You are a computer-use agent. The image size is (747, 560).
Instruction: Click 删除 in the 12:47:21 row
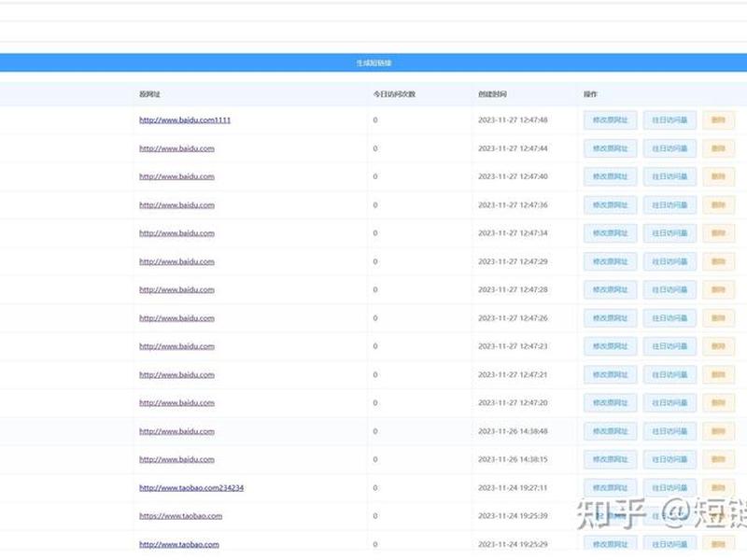click(x=718, y=375)
